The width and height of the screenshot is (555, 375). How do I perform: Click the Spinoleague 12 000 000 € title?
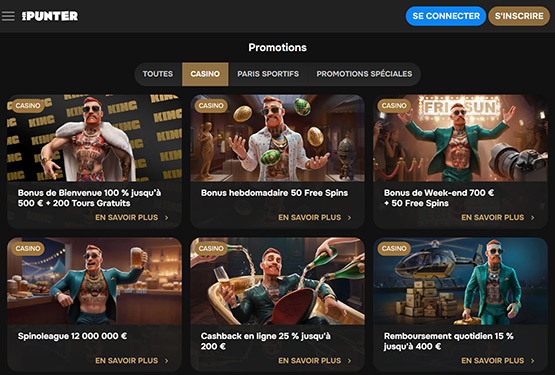72,336
